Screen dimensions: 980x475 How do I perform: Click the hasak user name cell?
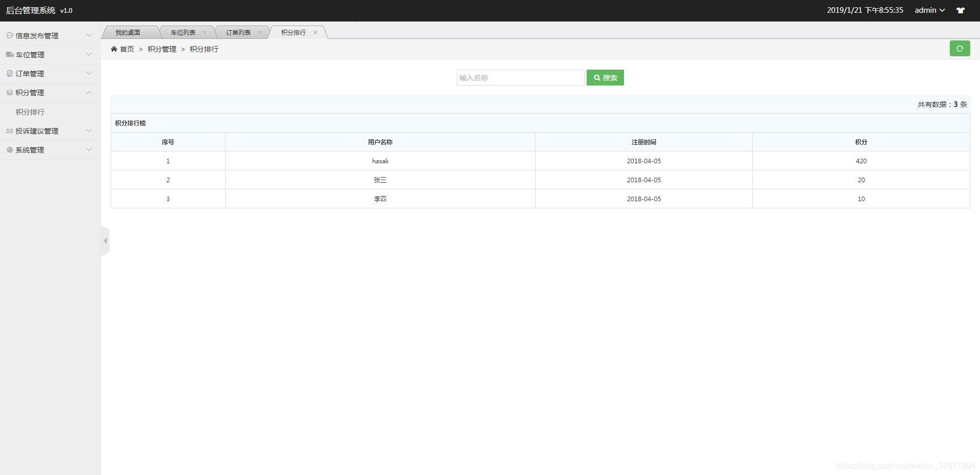380,161
